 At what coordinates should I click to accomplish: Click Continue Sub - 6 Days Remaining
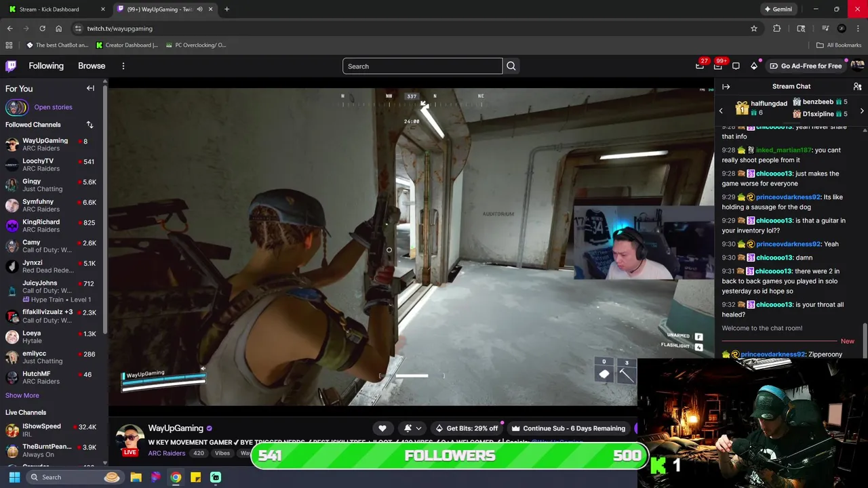pyautogui.click(x=568, y=428)
